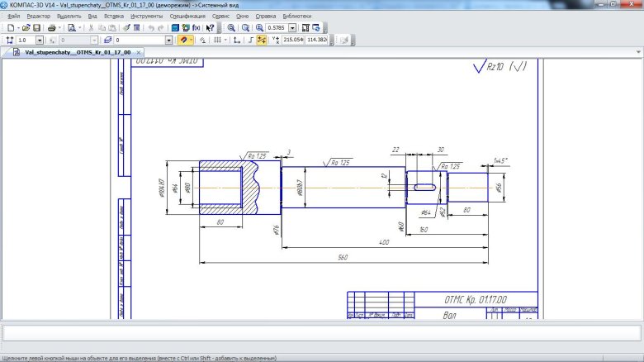Screen dimensions: 644x362
Task: Click the zoom window magnifier icon
Action: (x=231, y=27)
